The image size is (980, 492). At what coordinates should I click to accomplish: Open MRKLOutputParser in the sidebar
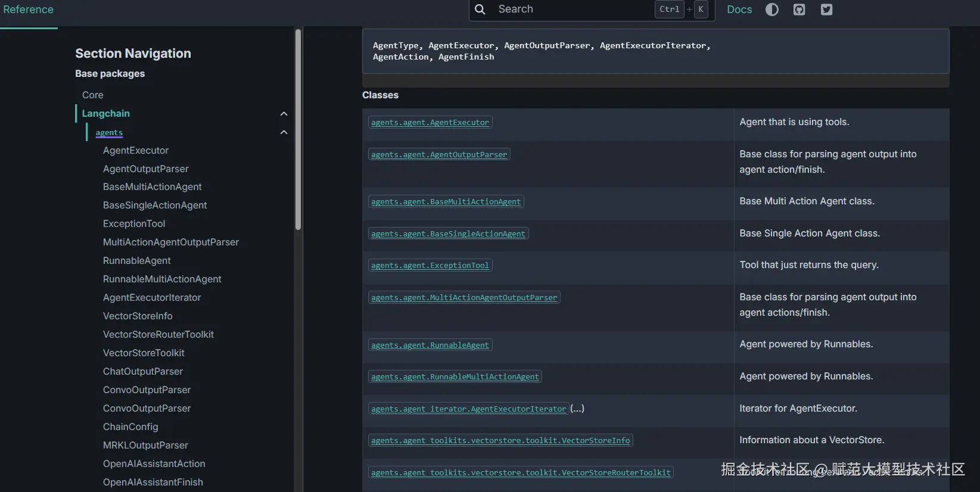coord(145,445)
